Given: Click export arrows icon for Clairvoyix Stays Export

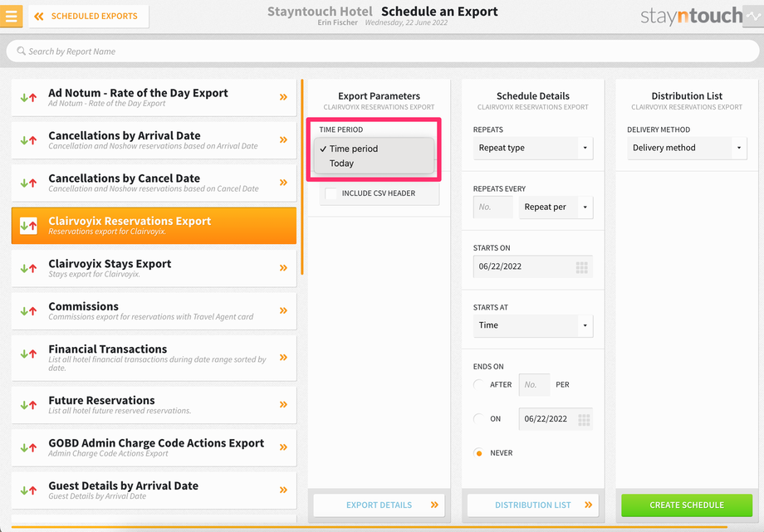Looking at the screenshot, I should (28, 268).
